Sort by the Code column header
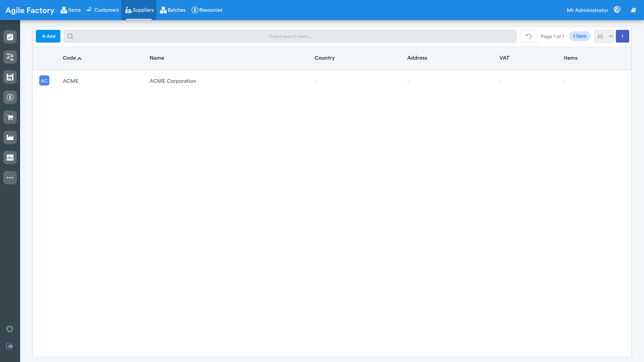The height and width of the screenshot is (362, 644). tap(72, 58)
